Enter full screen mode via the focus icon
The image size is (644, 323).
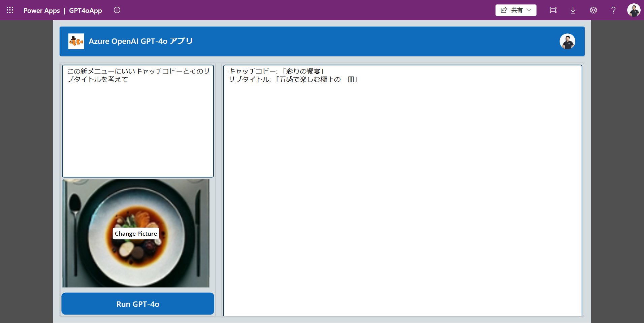point(553,10)
